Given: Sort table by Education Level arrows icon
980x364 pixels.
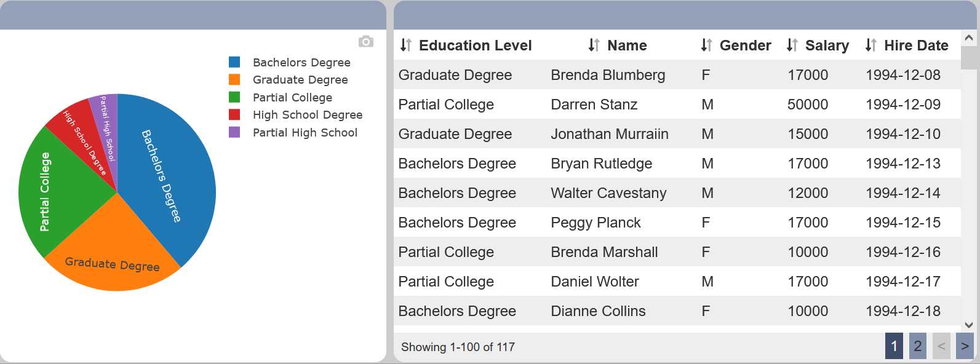Looking at the screenshot, I should tap(406, 45).
